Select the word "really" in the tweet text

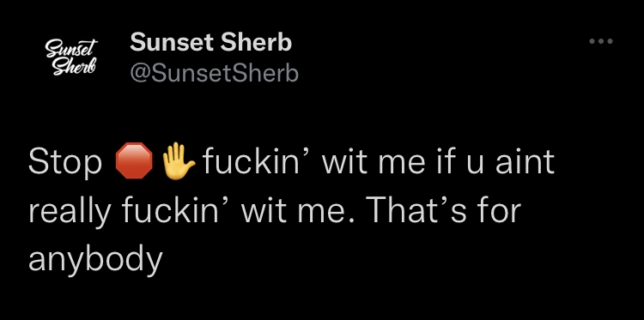tap(70, 213)
